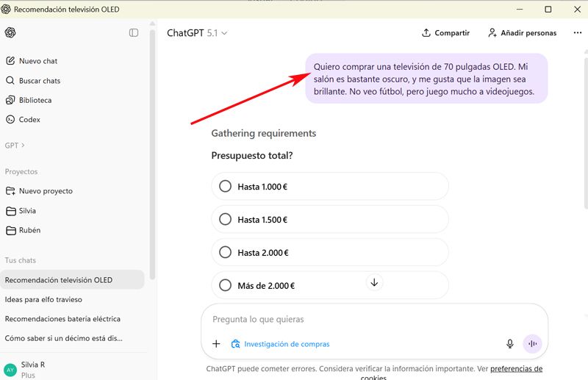Click the sidebar vertical scrollbar

[152, 154]
